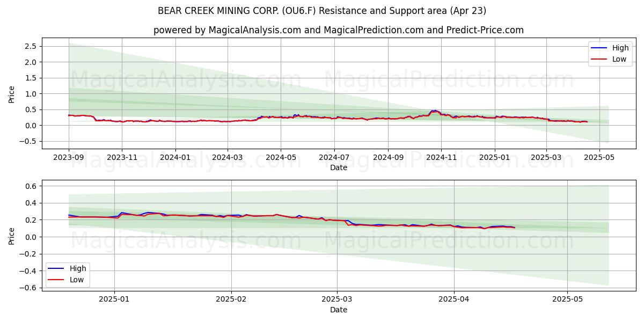Click the '2024-07' tick label on top chart
The width and height of the screenshot is (644, 322).
point(334,157)
